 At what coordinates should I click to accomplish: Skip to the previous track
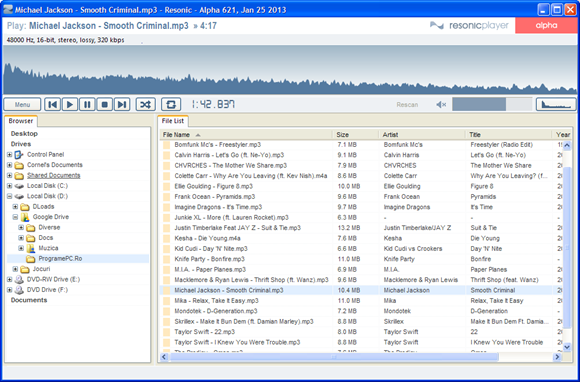point(53,105)
